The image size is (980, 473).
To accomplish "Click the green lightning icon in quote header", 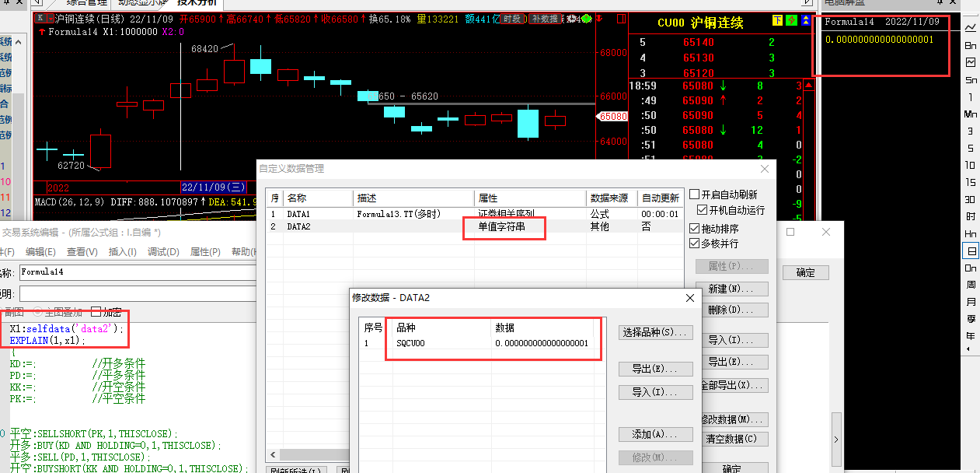I will [x=792, y=20].
